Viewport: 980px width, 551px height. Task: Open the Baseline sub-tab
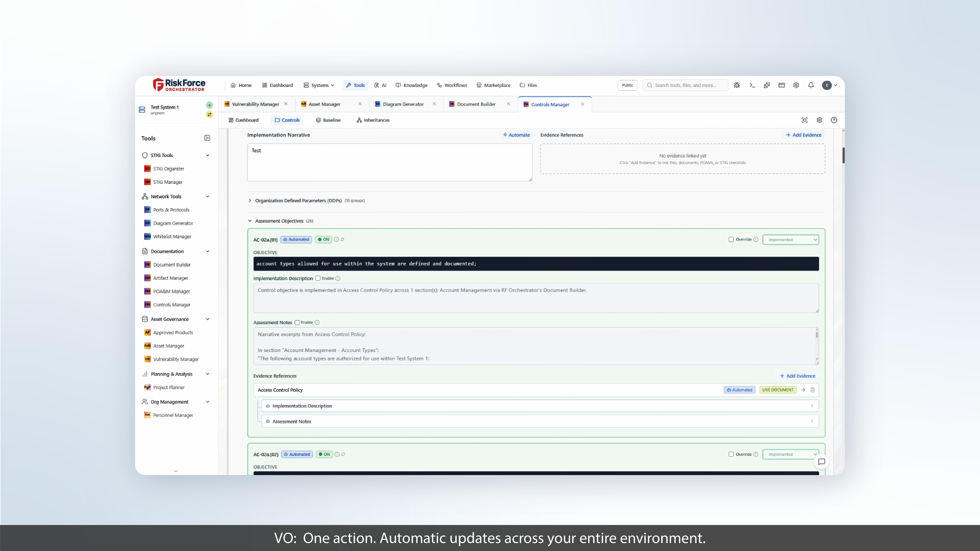click(328, 120)
